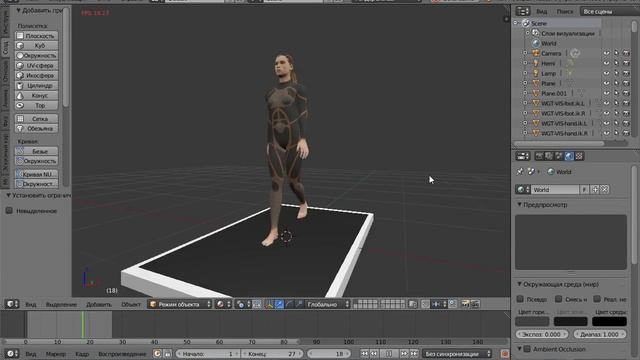Viewport: 640px width, 360px height.
Task: Click the viewport shading mode icon
Action: [x=223, y=304]
